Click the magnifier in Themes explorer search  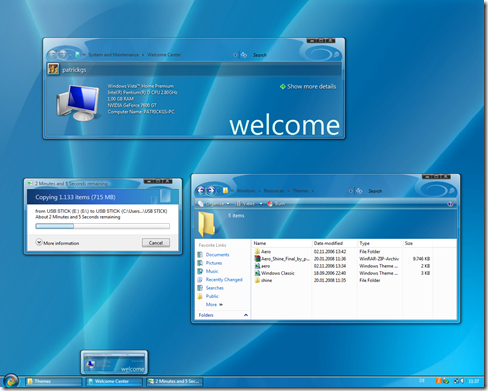[x=451, y=191]
